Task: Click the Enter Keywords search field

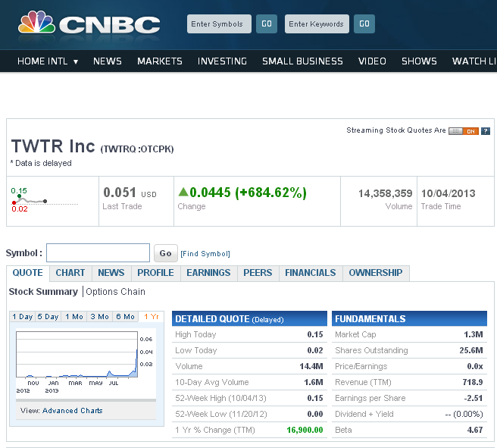Action: point(317,23)
